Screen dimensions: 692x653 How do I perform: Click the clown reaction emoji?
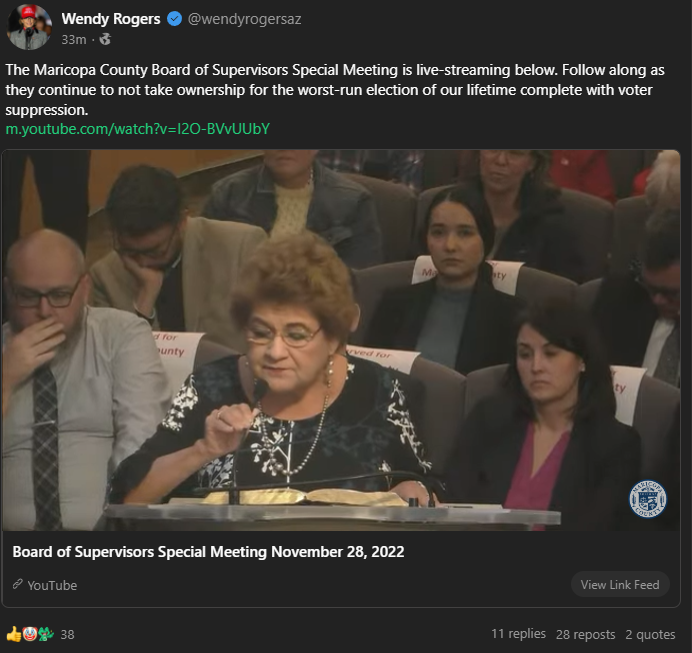(x=30, y=634)
